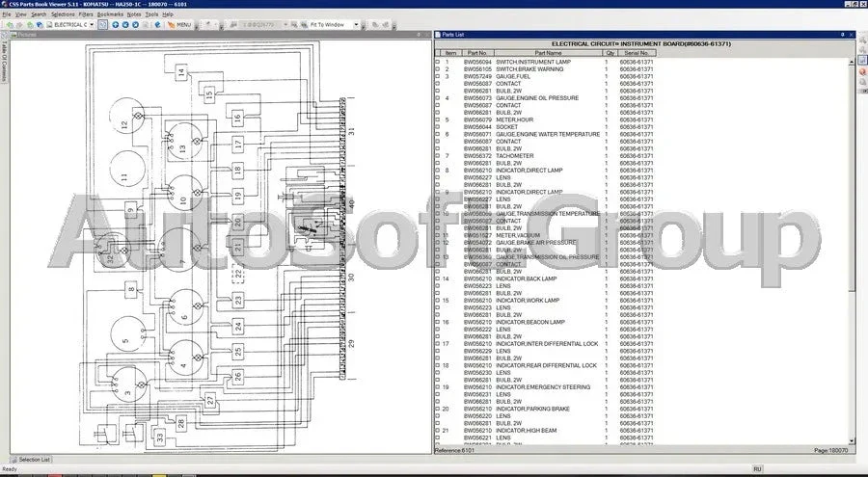Click the first green icon in toolbar
Viewport: 868px width, 477px height.
click(9, 24)
